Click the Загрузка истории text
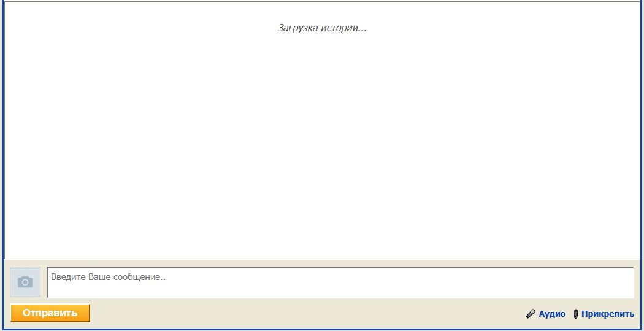The height and width of the screenshot is (331, 644). [x=322, y=28]
